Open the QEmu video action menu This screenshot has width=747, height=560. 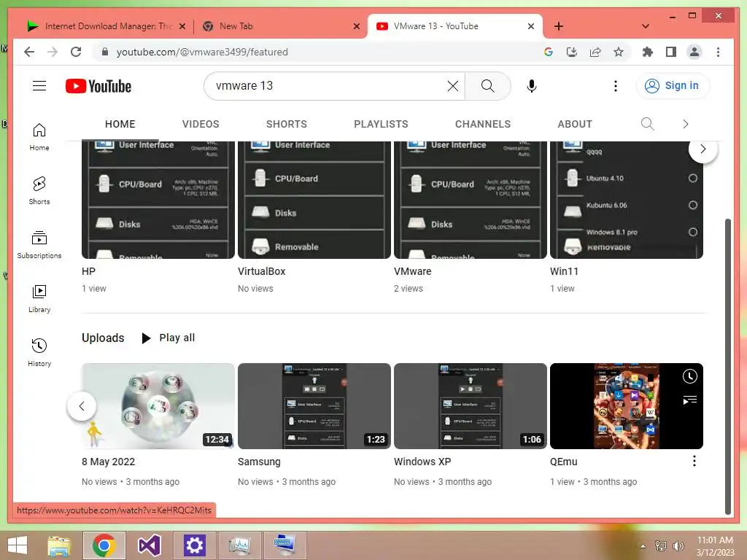tap(694, 461)
